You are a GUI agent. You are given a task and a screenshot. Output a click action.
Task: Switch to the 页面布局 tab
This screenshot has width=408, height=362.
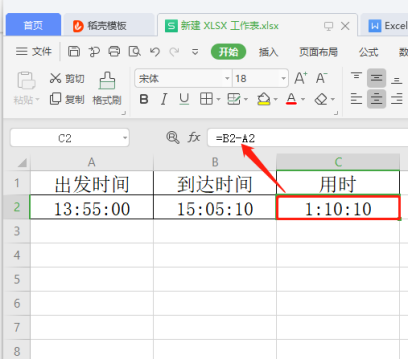(318, 52)
